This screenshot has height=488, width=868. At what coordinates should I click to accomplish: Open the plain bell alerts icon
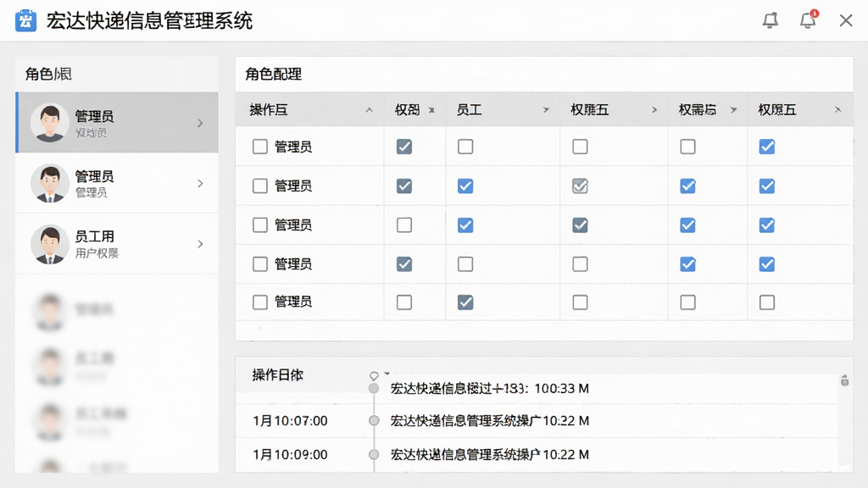point(770,20)
